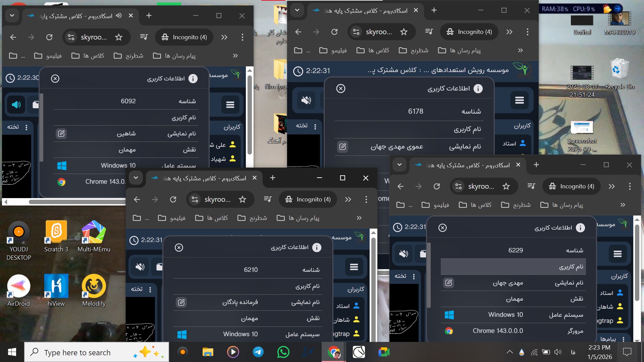Screen dimensions: 644x362
Task: Open WhatsApp from the taskbar
Action: coord(283,352)
